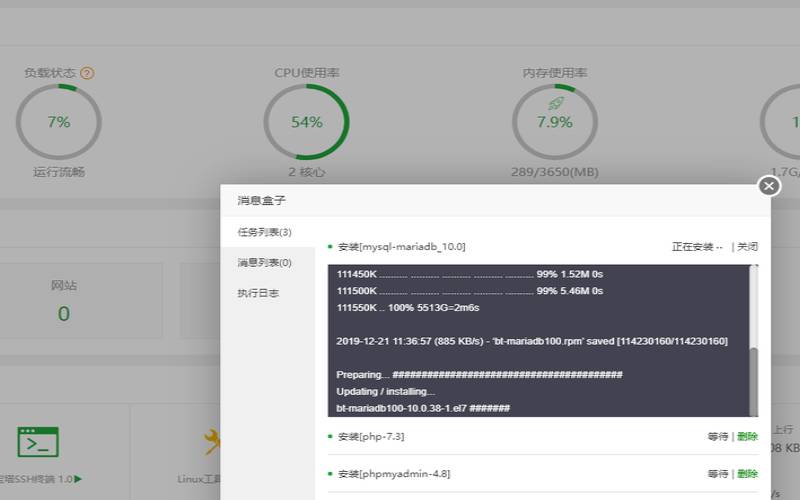
Task: Click the '2 核心' CPU cores text
Action: 307,172
